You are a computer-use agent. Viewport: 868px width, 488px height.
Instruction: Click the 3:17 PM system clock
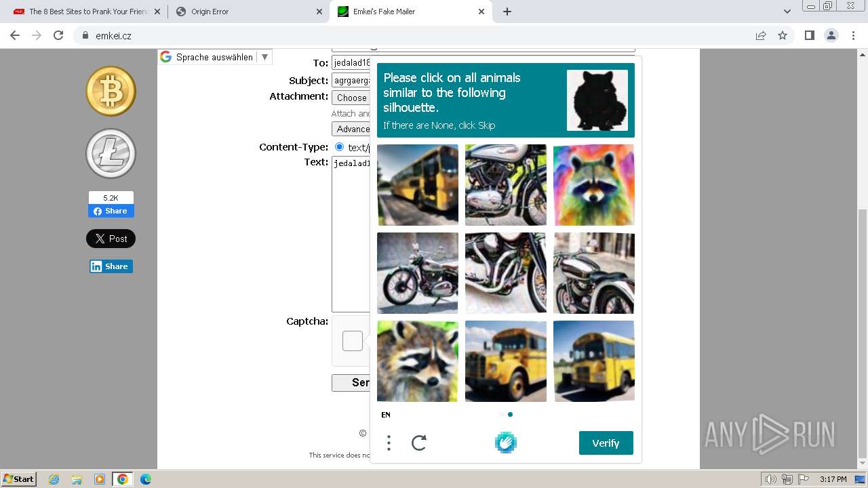[833, 479]
